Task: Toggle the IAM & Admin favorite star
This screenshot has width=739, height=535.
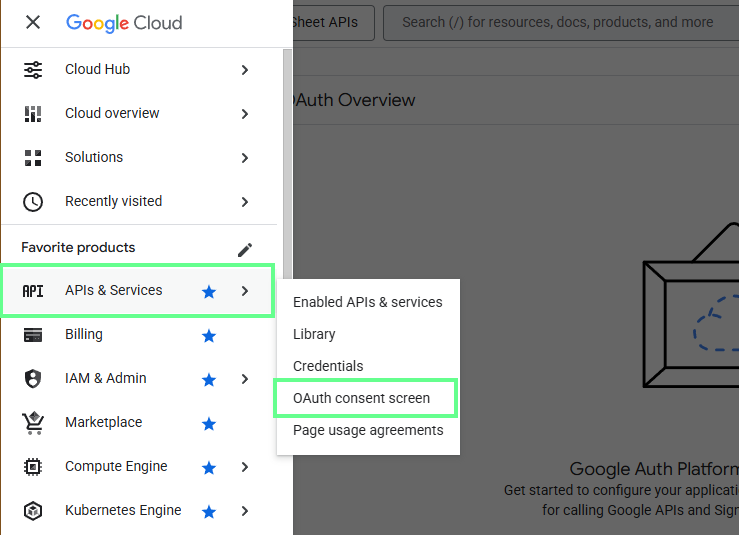Action: pos(209,379)
